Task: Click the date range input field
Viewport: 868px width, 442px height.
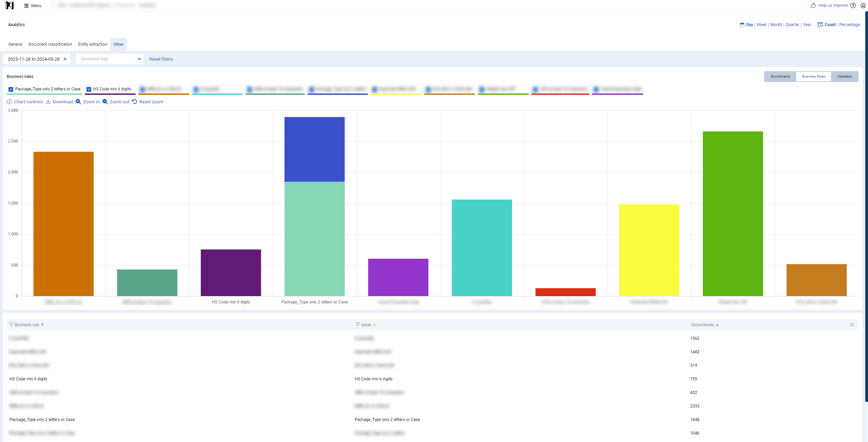Action: [37, 59]
